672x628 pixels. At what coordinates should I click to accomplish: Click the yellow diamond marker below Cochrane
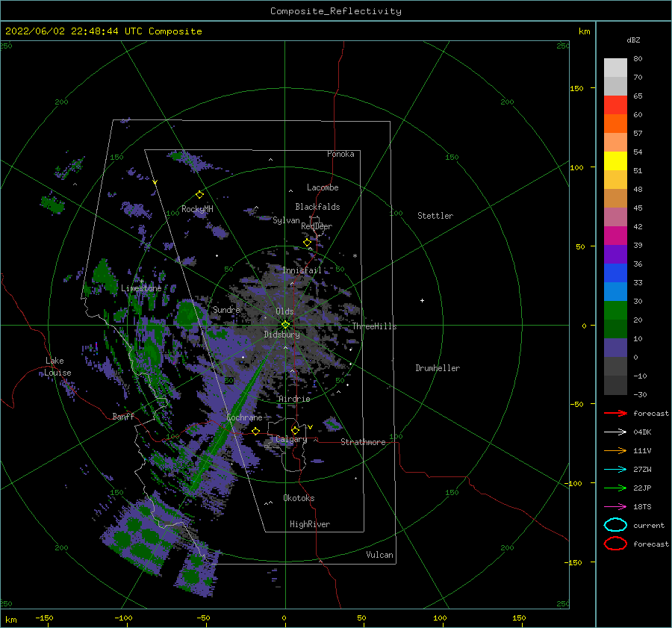pyautogui.click(x=255, y=431)
